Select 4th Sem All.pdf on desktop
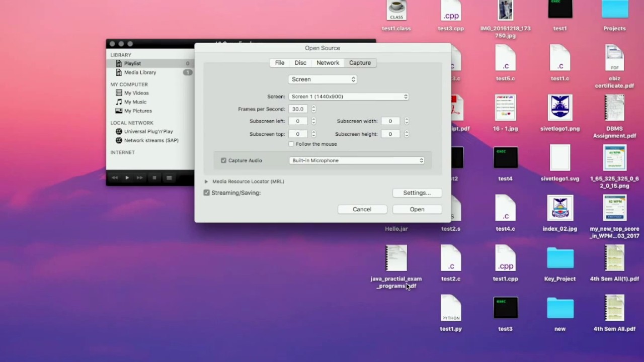The image size is (644, 362). click(615, 313)
